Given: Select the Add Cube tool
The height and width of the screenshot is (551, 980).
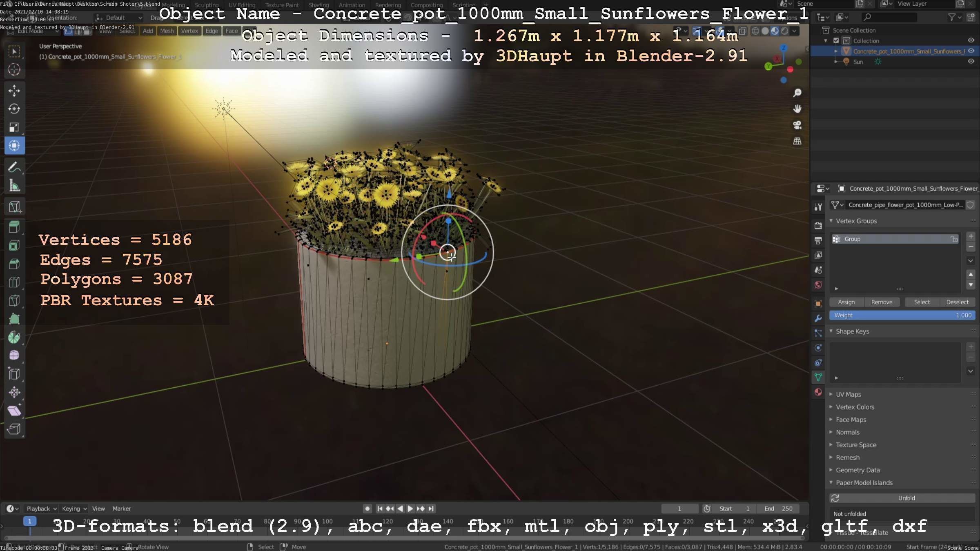Looking at the screenshot, I should pos(14,207).
